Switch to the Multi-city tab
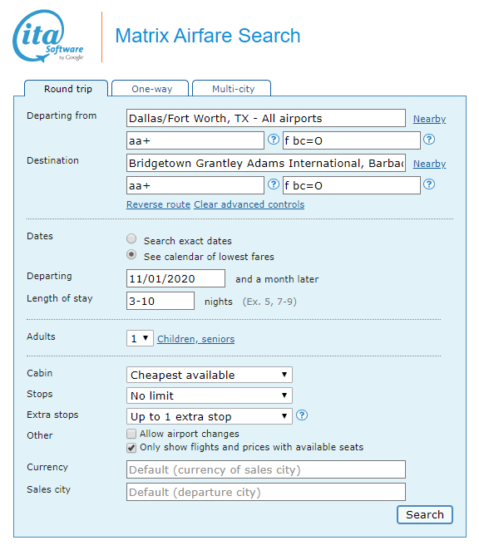The height and width of the screenshot is (550, 479). point(232,88)
